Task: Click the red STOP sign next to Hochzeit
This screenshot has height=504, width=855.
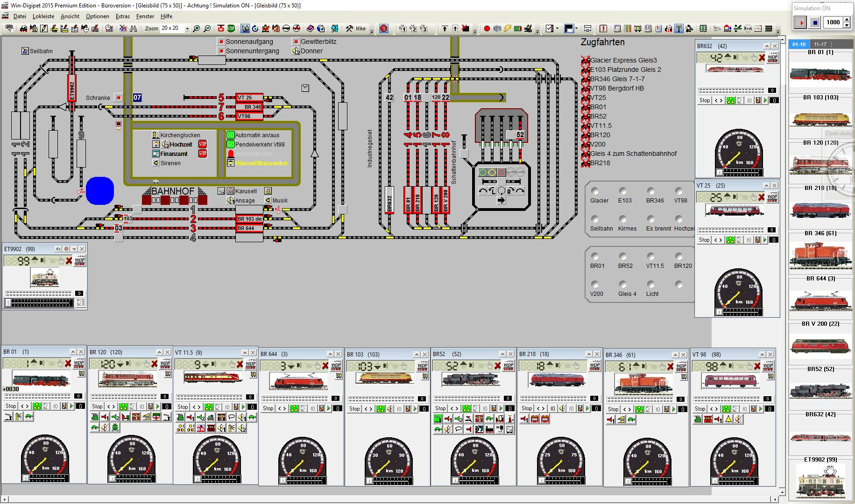Action: click(x=203, y=144)
